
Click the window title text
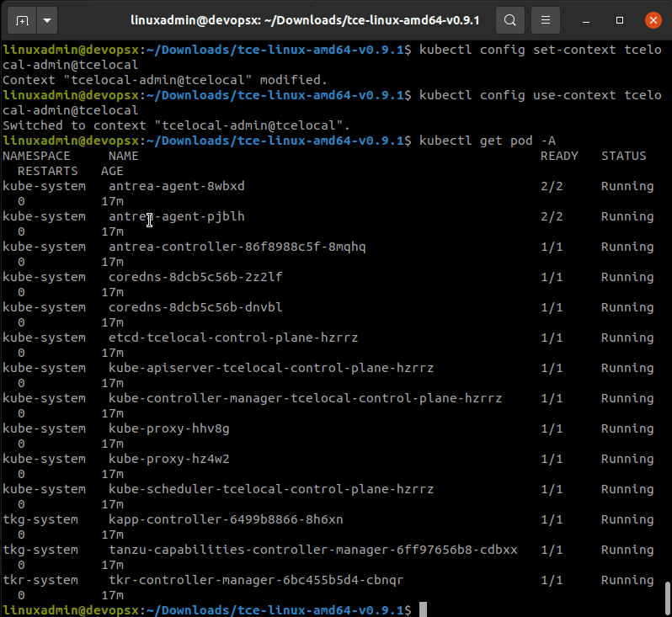coord(305,20)
